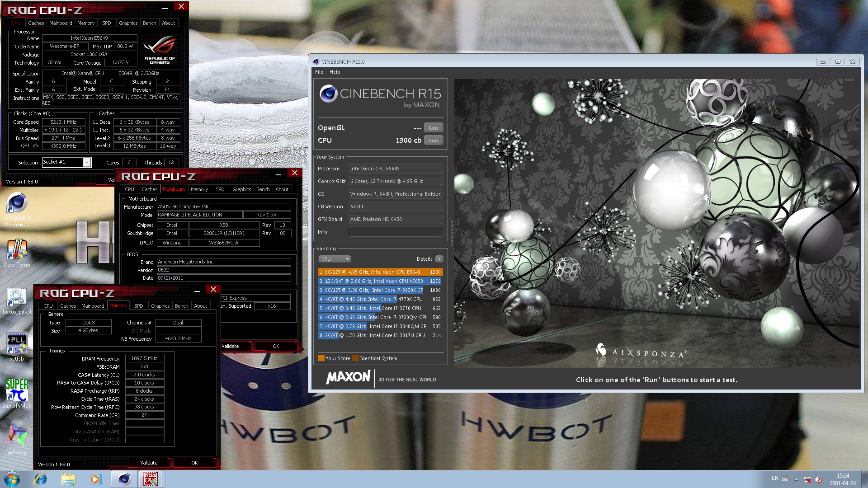The height and width of the screenshot is (488, 868).
Task: Show hidden system tray icons arrow
Action: (796, 479)
